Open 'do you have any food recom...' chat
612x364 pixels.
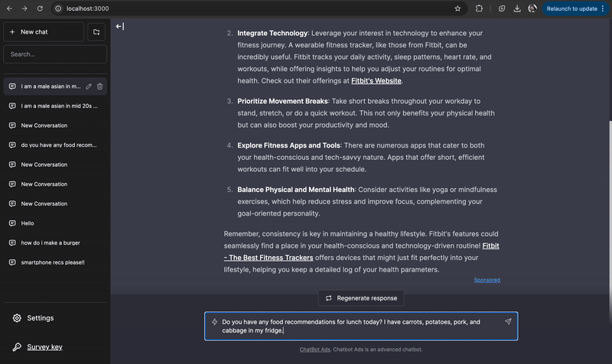(x=55, y=145)
